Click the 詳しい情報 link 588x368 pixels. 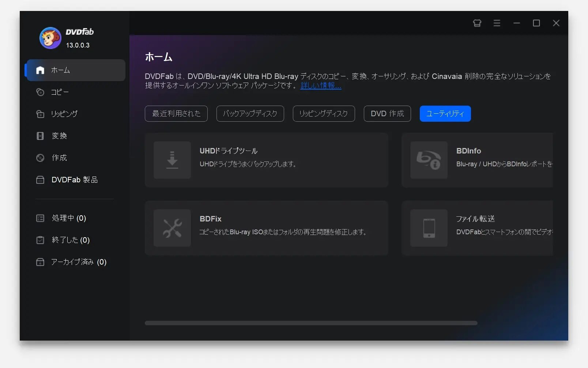coord(321,86)
